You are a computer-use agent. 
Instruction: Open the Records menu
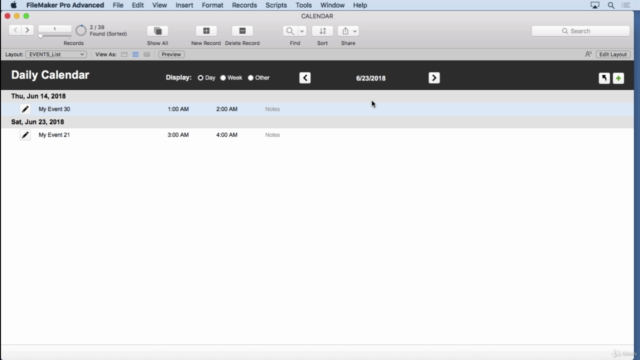click(244, 5)
